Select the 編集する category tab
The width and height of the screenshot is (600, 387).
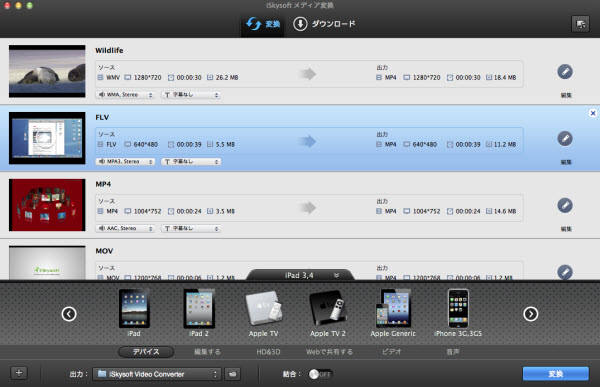tap(207, 352)
